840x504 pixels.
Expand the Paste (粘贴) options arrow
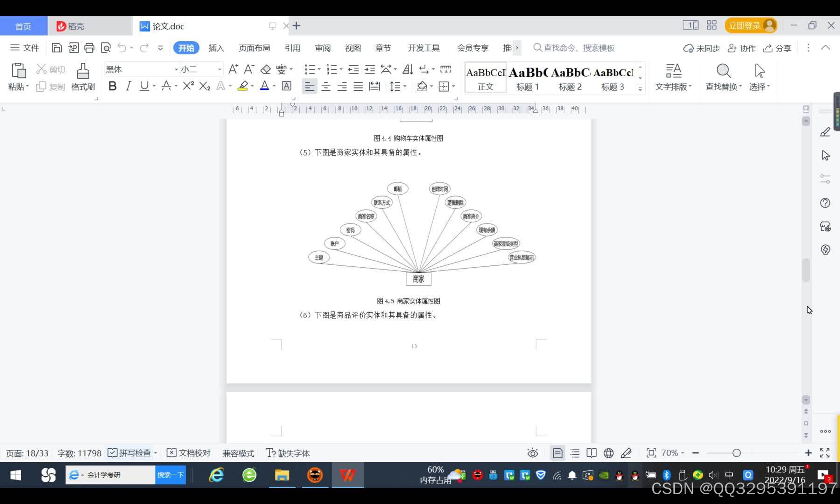[x=27, y=86]
